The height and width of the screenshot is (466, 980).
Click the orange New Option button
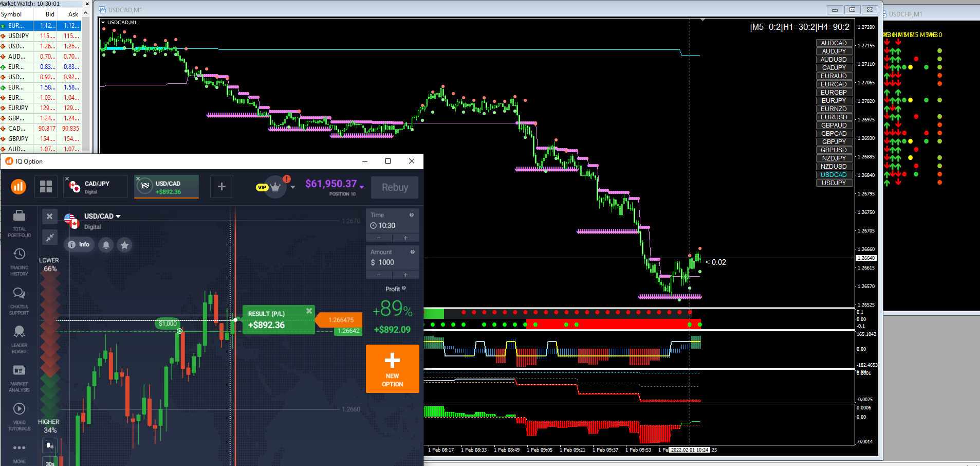pyautogui.click(x=393, y=369)
